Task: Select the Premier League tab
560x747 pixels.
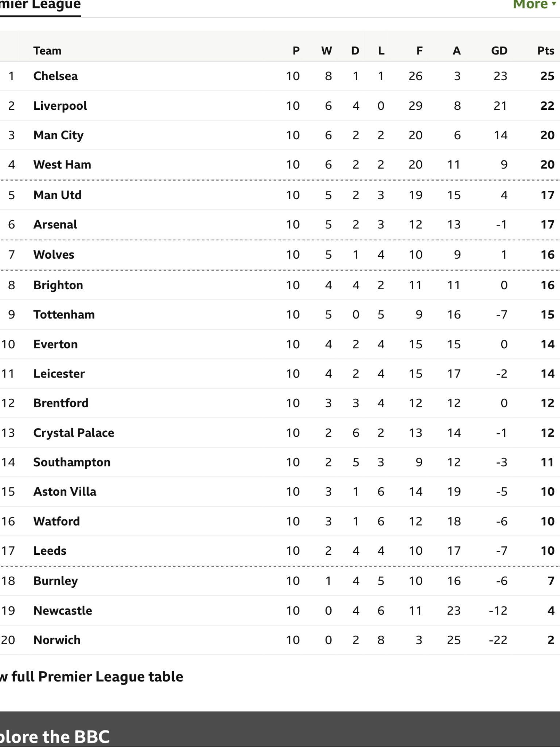Action: [x=40, y=6]
